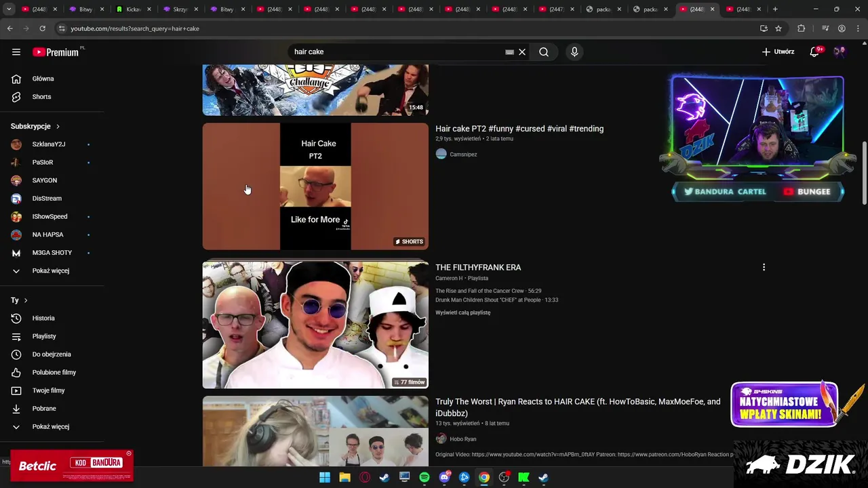Viewport: 868px width, 488px height.
Task: Open Discord from the taskbar
Action: click(444, 477)
